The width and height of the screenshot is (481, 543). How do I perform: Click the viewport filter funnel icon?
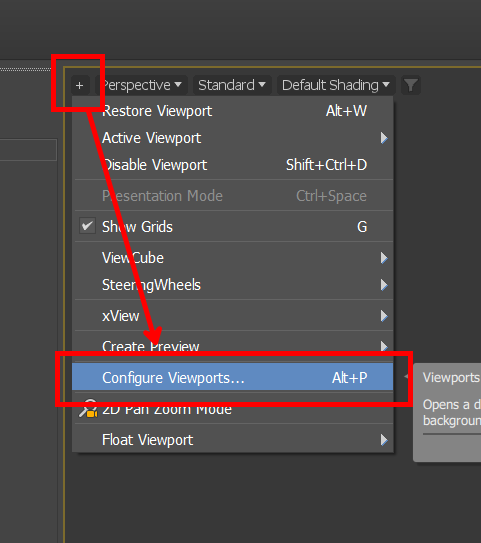pyautogui.click(x=411, y=85)
